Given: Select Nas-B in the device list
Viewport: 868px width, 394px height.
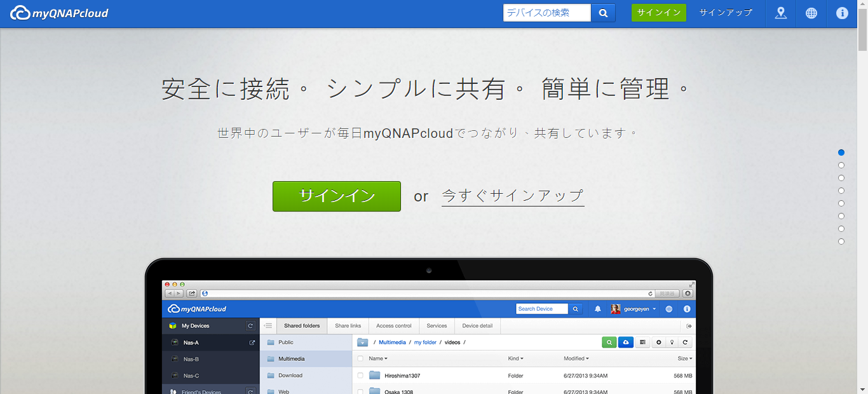Looking at the screenshot, I should (x=211, y=359).
